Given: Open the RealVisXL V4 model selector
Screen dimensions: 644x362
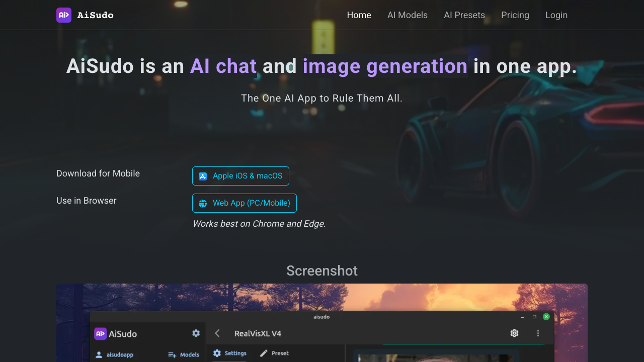Looking at the screenshot, I should tap(258, 333).
